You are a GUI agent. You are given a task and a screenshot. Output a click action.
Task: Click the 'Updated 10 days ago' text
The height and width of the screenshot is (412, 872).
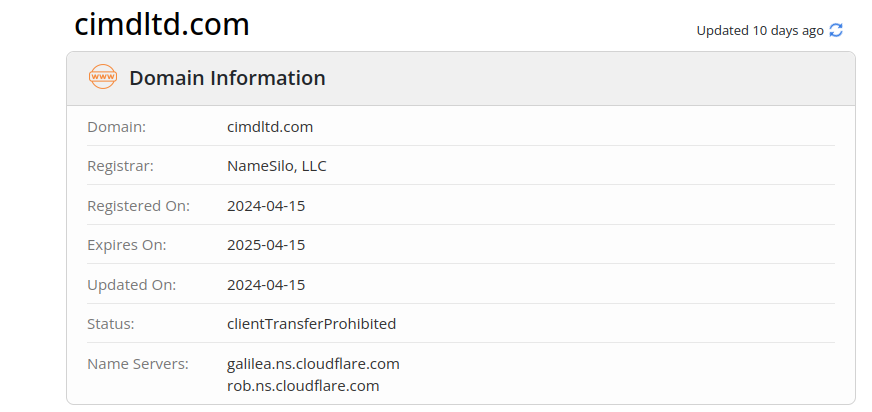[x=760, y=30]
